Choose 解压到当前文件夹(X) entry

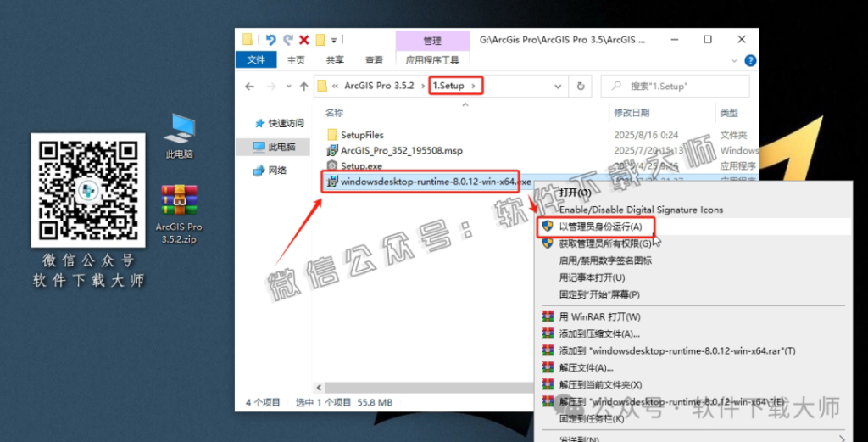tap(601, 384)
